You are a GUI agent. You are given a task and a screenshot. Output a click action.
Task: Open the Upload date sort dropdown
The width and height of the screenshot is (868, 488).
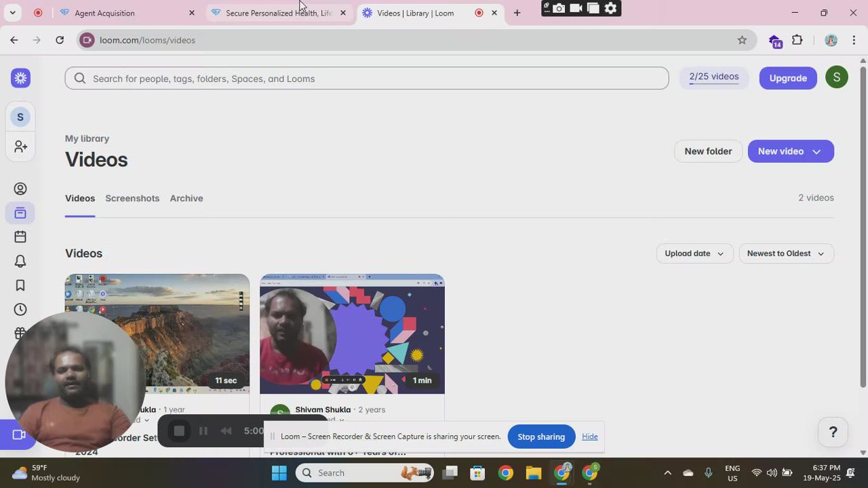tap(694, 253)
